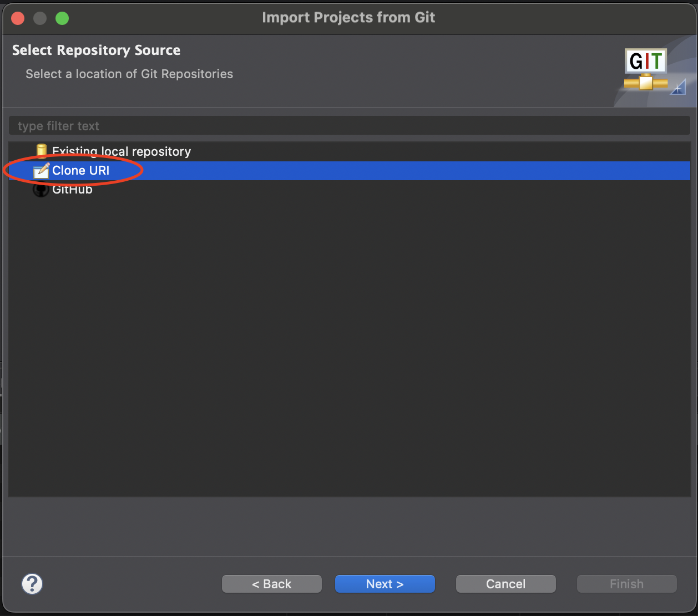
Task: Open help with the question mark icon
Action: pyautogui.click(x=32, y=584)
